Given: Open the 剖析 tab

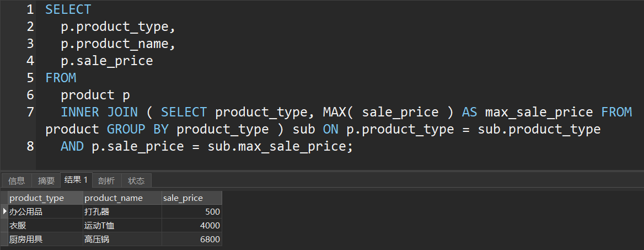Looking at the screenshot, I should [x=106, y=180].
